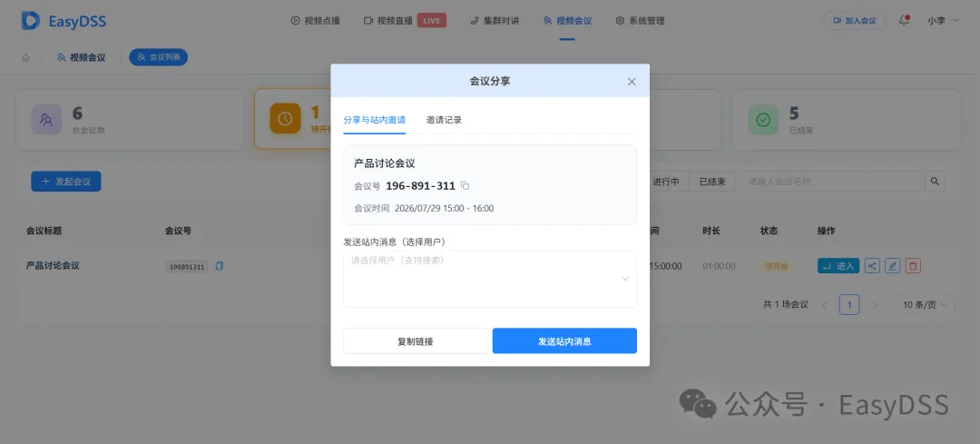Click the 视频会议 breadcrumb
Screen dimensions: 980x444
point(82,57)
